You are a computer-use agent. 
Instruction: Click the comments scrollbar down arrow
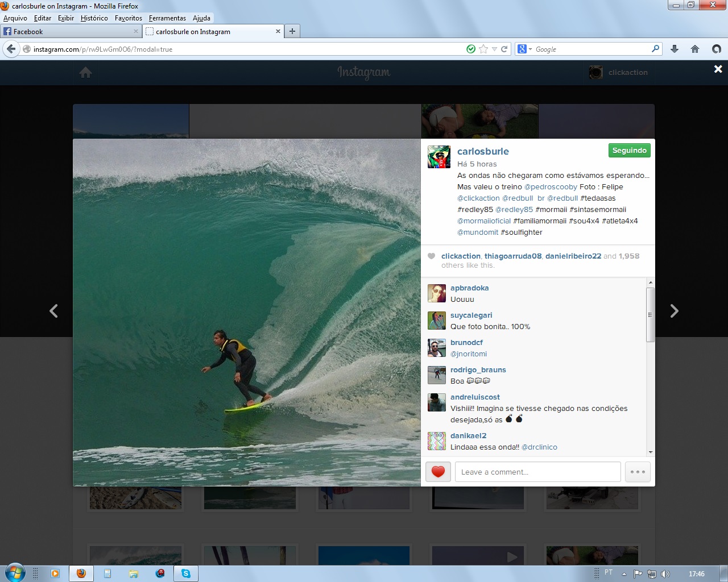tap(650, 452)
